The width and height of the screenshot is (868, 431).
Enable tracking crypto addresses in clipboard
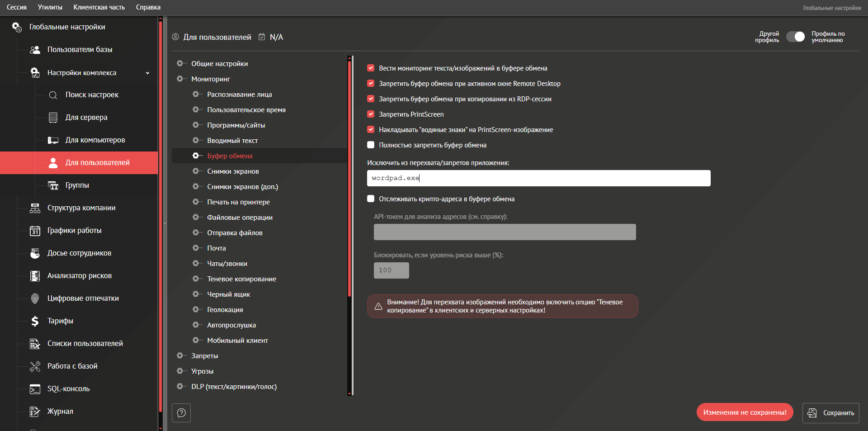point(371,199)
